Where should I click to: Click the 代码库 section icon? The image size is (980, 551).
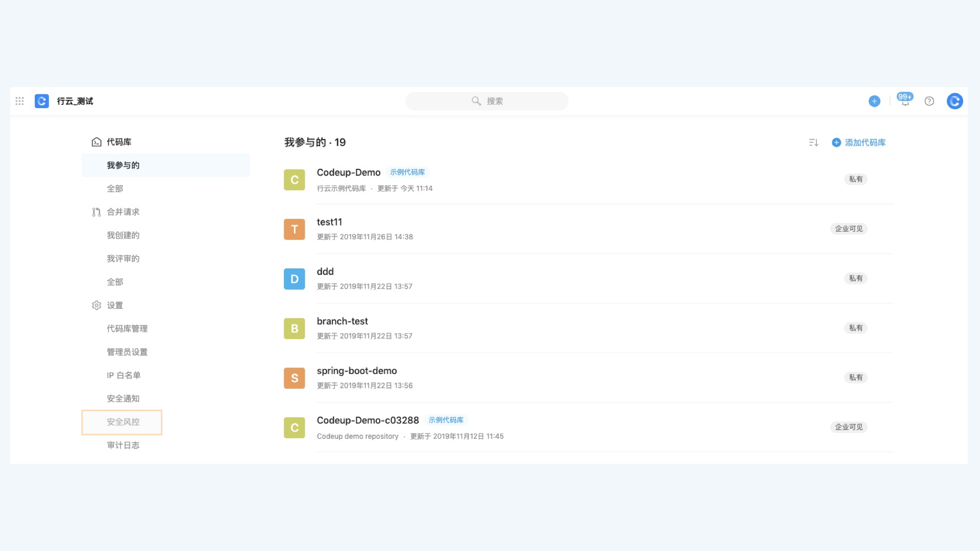click(96, 142)
